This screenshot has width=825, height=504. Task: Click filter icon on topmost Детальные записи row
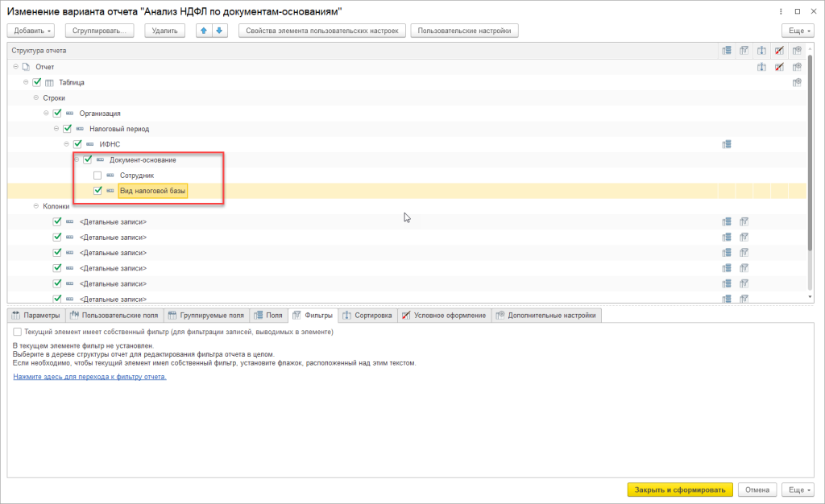744,221
